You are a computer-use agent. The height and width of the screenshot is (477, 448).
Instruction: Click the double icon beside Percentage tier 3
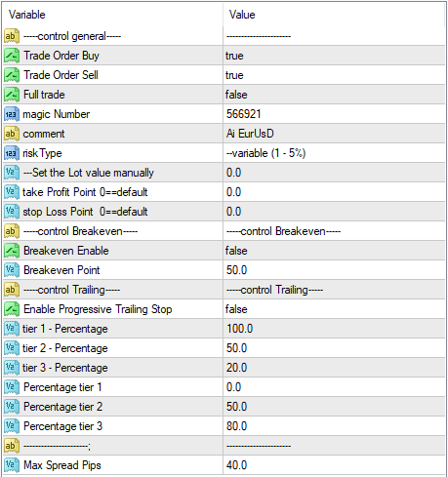click(12, 426)
